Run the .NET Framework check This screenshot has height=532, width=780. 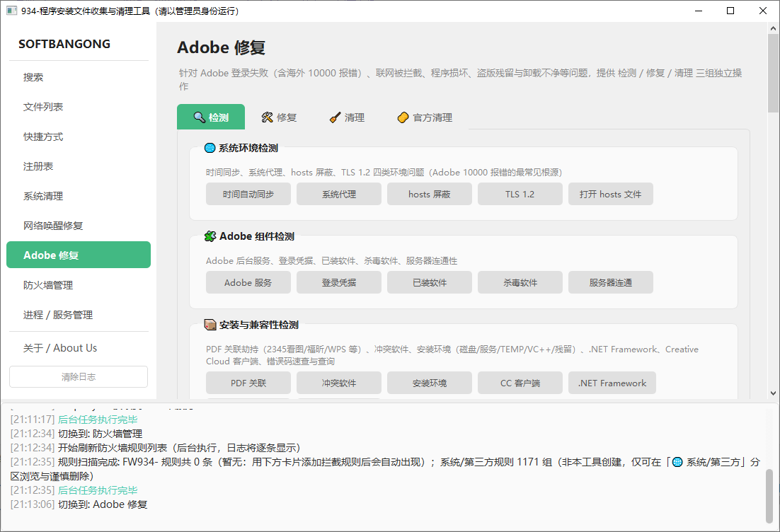click(x=612, y=383)
